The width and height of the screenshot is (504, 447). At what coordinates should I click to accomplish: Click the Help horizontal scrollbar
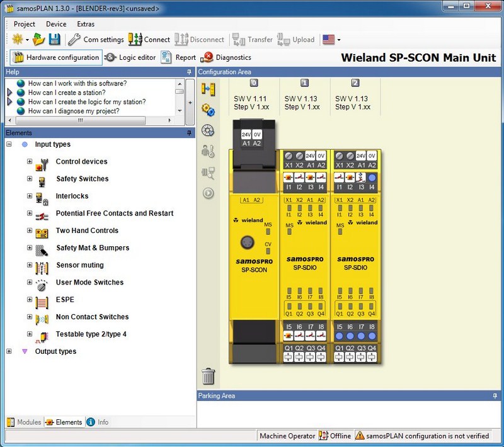click(81, 120)
